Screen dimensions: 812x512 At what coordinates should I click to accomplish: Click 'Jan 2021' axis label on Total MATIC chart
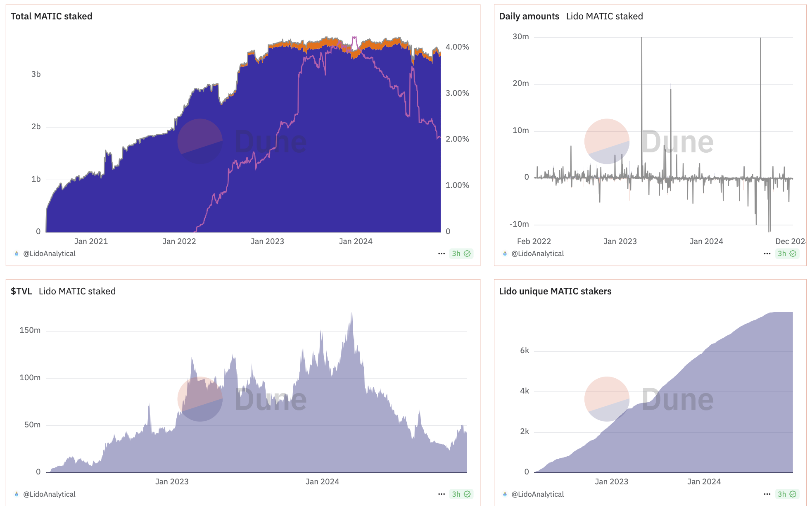click(x=91, y=241)
